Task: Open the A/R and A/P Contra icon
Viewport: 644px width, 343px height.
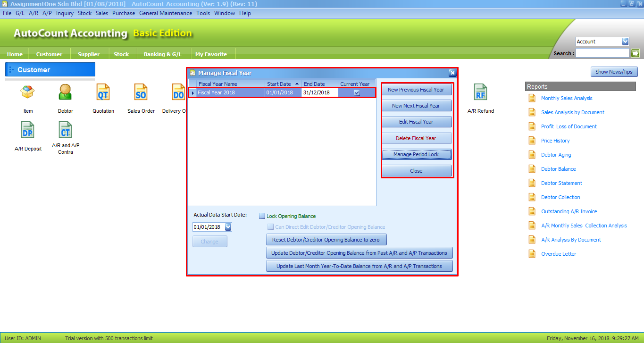Action: click(66, 130)
